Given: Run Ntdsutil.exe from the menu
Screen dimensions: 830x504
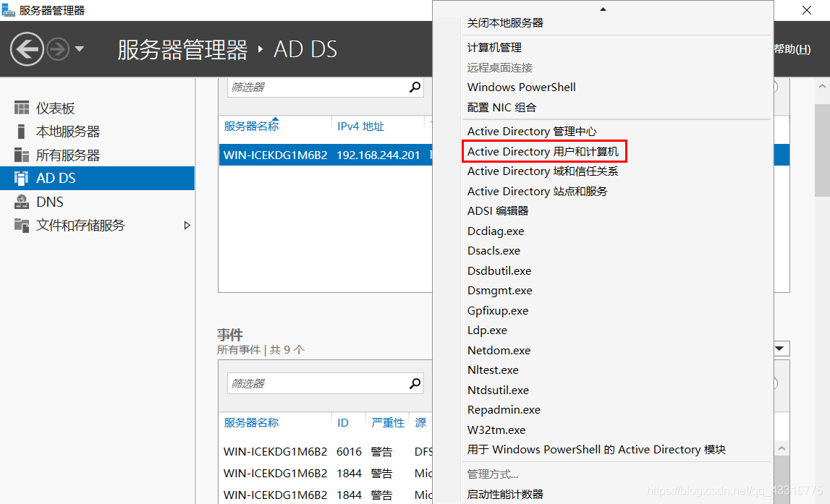Looking at the screenshot, I should click(x=498, y=390).
